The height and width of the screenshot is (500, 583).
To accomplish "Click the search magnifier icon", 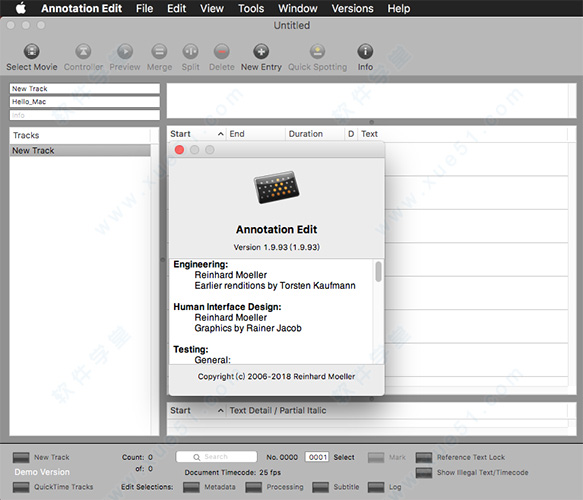I will (197, 457).
